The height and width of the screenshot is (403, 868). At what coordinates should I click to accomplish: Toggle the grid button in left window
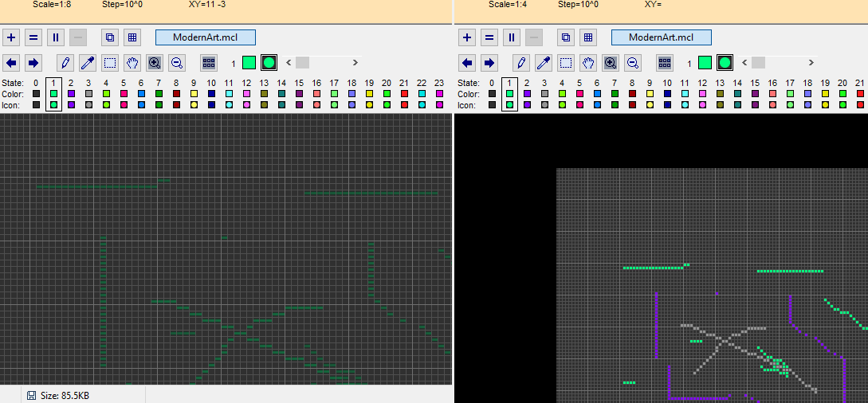tap(132, 37)
